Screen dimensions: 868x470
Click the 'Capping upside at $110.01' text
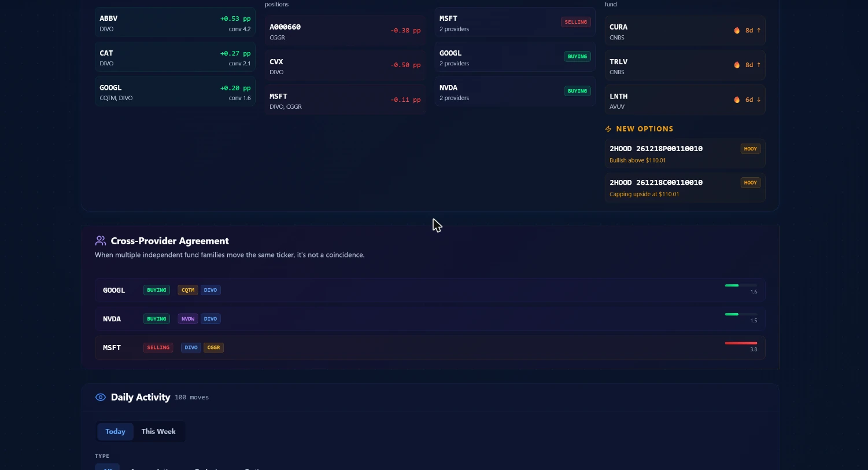(644, 194)
